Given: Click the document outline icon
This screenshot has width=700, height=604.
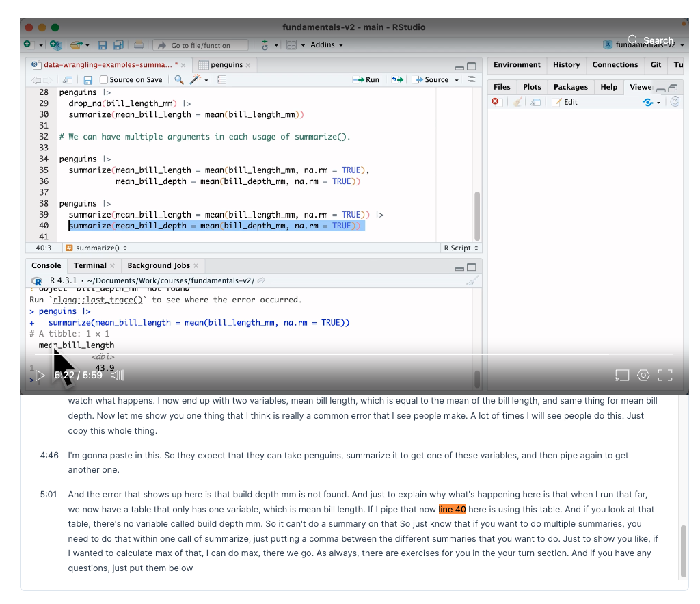Looking at the screenshot, I should (472, 79).
